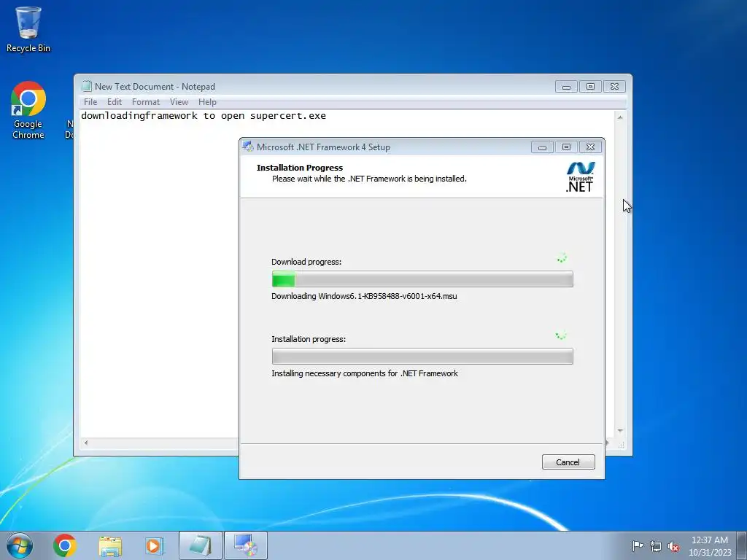Image resolution: width=747 pixels, height=560 pixels.
Task: Select the Google Chrome desktop shortcut
Action: pyautogui.click(x=28, y=110)
